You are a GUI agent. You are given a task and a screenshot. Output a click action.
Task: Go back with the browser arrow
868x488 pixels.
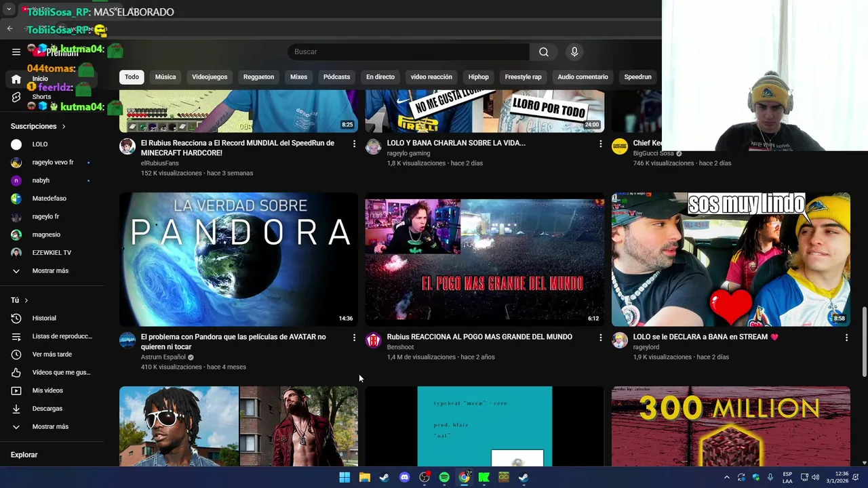point(9,28)
